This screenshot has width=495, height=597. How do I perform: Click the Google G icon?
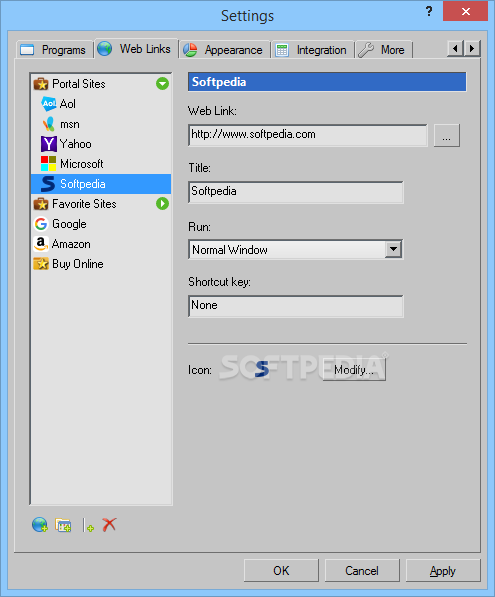[41, 224]
